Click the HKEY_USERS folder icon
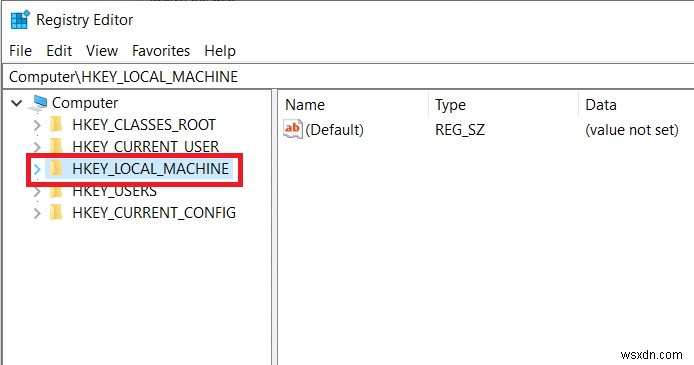The height and width of the screenshot is (365, 694). click(56, 191)
